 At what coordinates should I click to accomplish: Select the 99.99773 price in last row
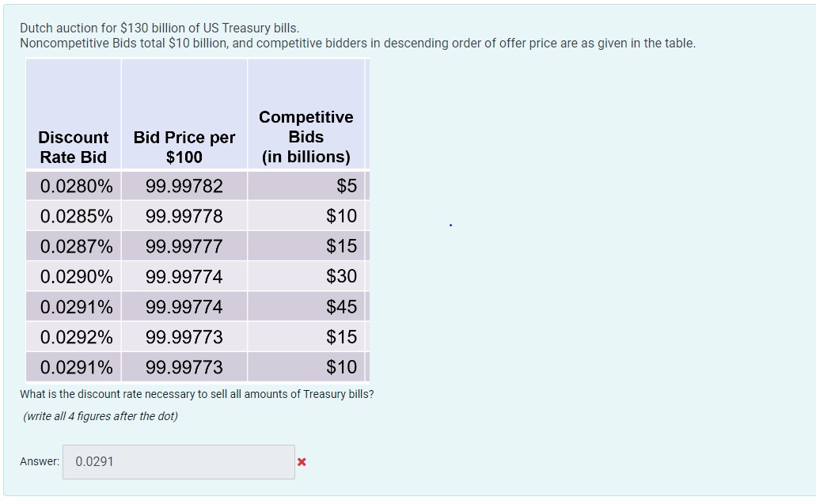click(x=184, y=366)
